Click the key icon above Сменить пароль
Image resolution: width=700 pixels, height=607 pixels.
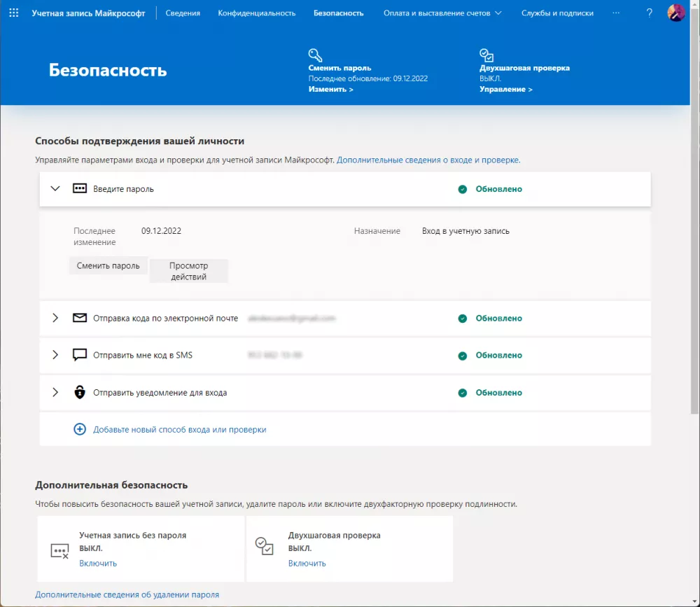[x=315, y=55]
